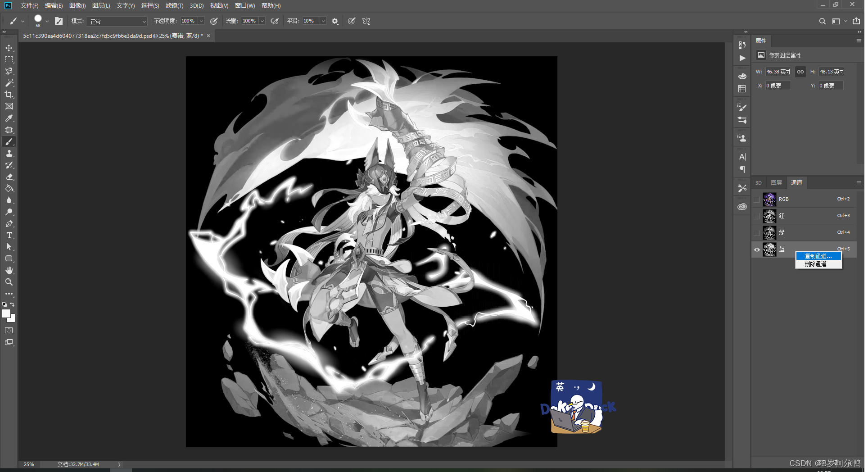The width and height of the screenshot is (868, 472).
Task: Toggle visibility of the 红 channel
Action: 757,216
